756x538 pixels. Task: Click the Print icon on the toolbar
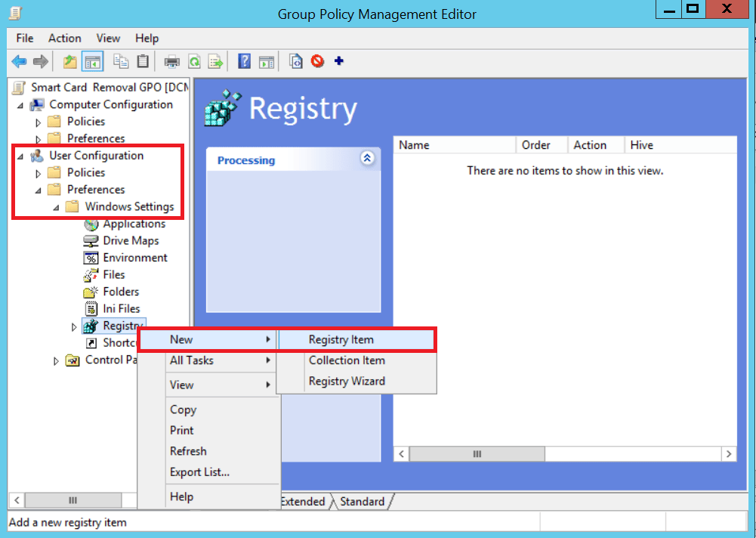pos(171,60)
